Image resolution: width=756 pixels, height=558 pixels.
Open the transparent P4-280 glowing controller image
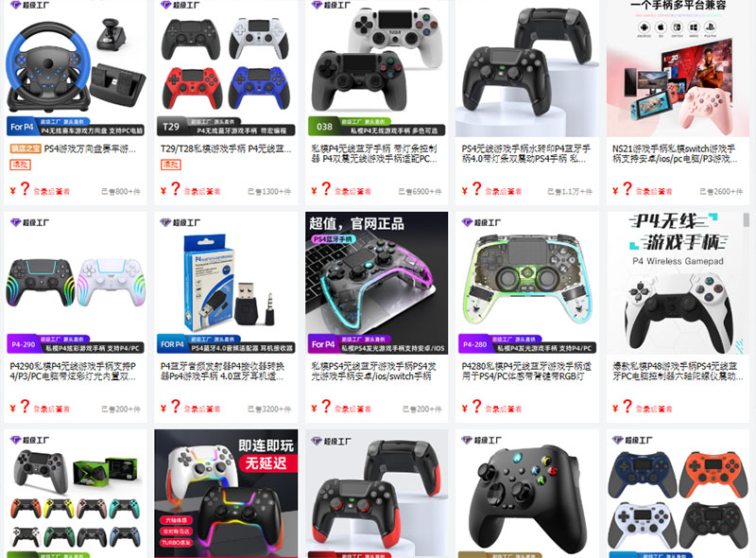(x=527, y=283)
